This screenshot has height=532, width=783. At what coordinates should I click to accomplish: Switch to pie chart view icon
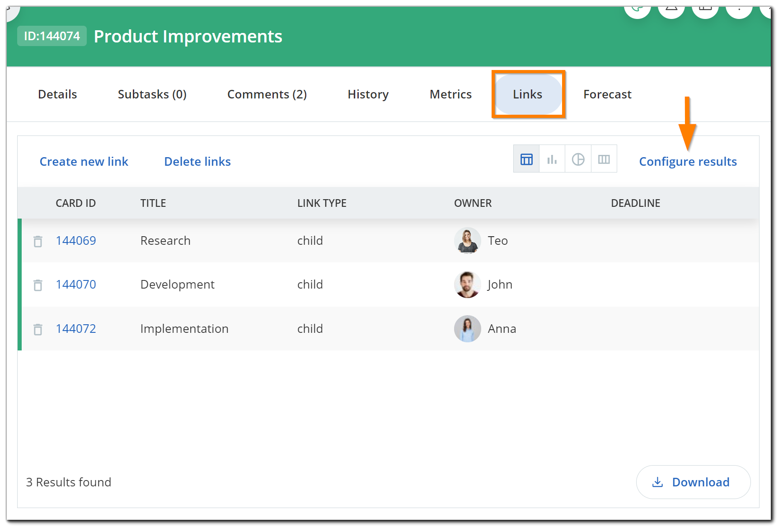(x=578, y=159)
